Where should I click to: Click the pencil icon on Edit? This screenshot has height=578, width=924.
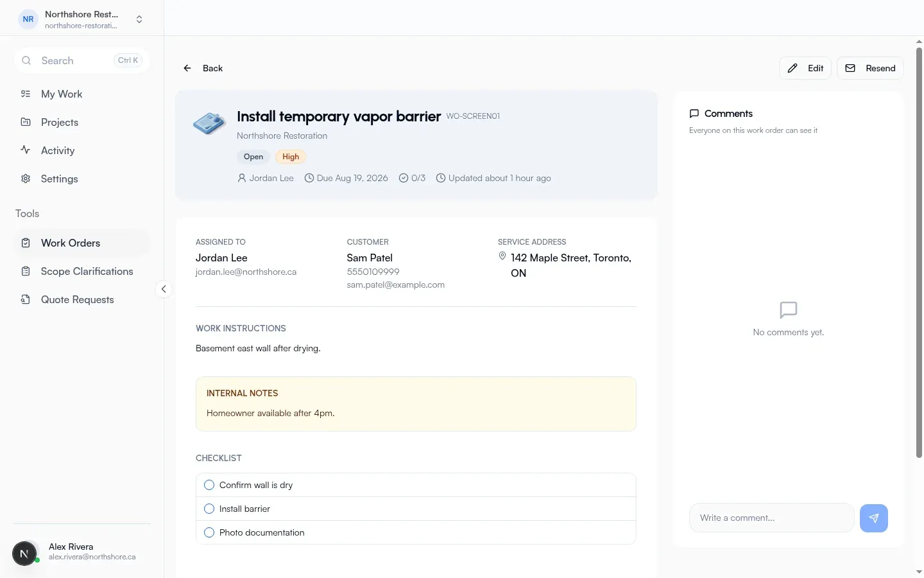tap(792, 68)
